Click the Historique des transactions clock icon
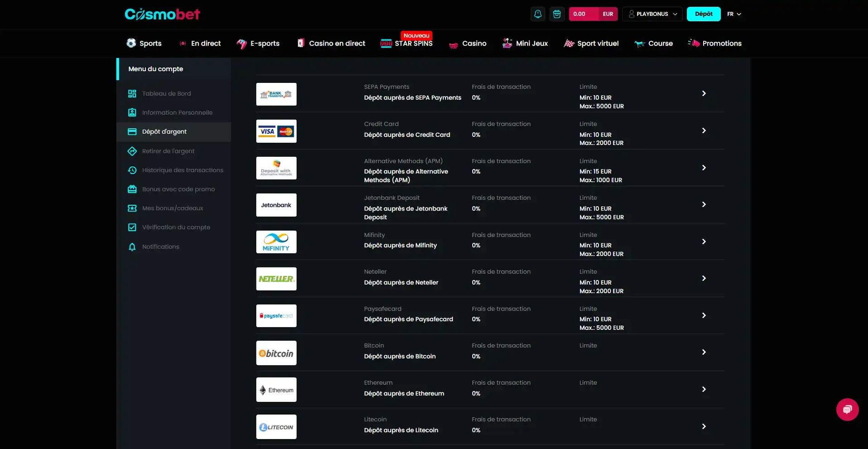This screenshot has height=449, width=868. pos(132,170)
